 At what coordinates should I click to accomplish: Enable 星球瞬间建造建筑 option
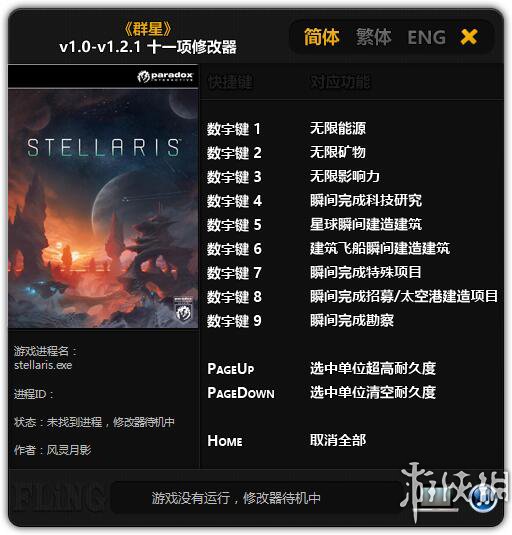click(366, 225)
